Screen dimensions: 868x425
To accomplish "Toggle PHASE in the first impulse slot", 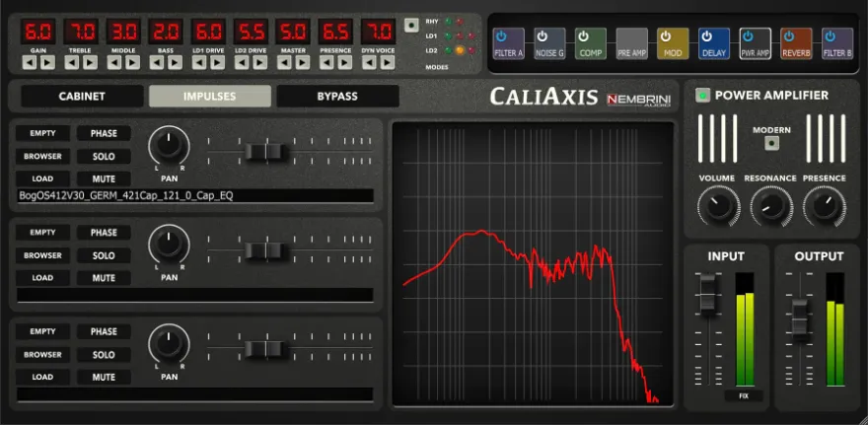I will (x=104, y=133).
